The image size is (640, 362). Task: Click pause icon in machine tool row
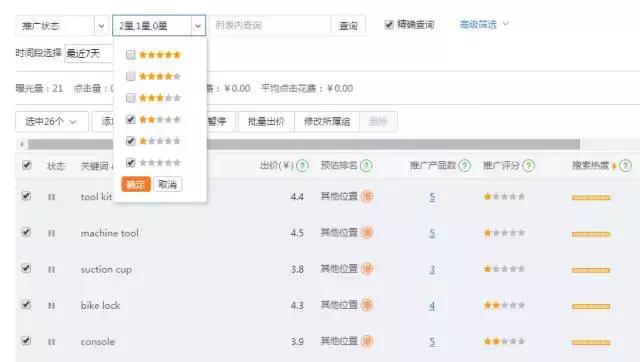51,233
